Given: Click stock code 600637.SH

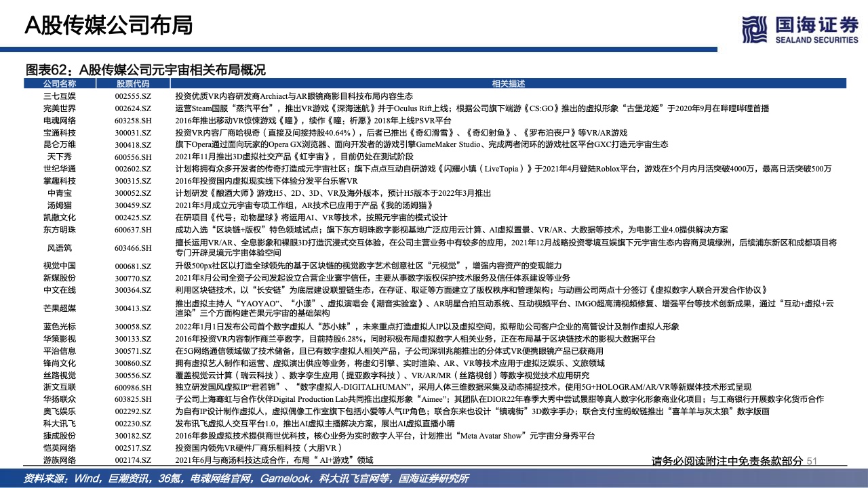Looking at the screenshot, I should (x=133, y=230).
